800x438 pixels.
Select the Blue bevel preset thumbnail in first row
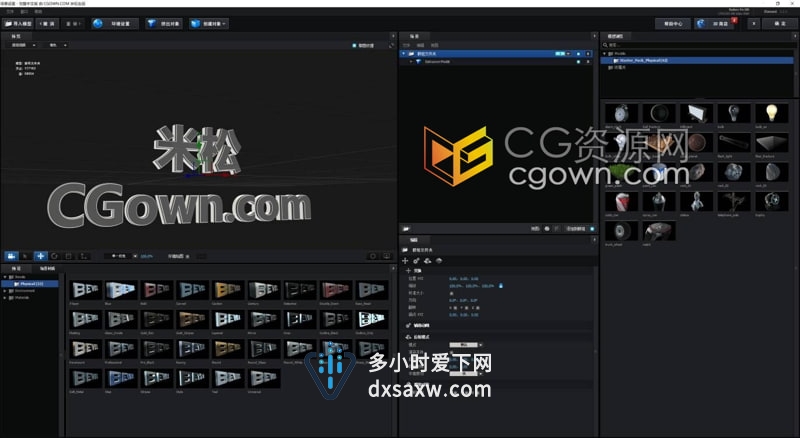pos(121,290)
